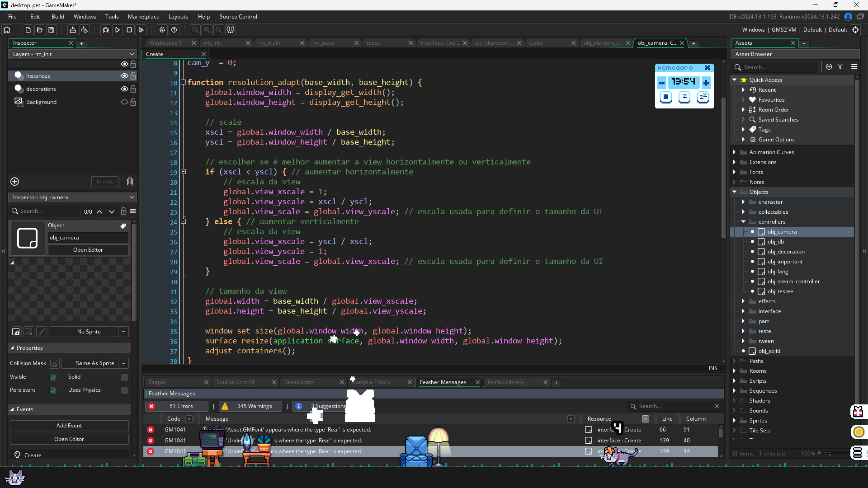Open the Marketplace menu
The height and width of the screenshot is (488, 868).
click(x=143, y=16)
